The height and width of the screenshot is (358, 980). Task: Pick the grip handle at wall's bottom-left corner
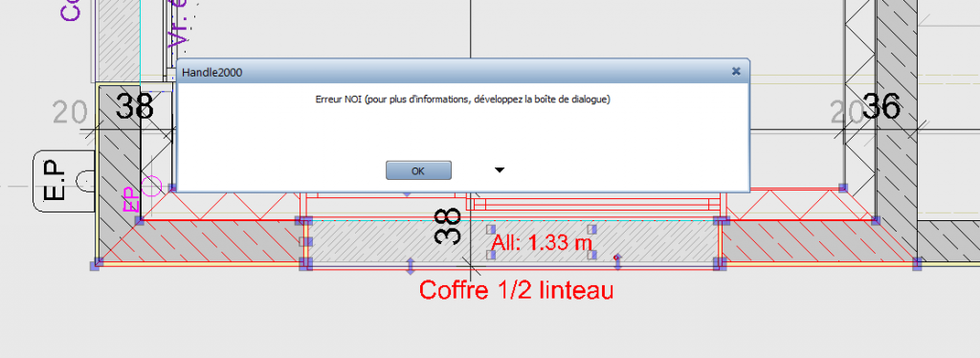pyautogui.click(x=95, y=264)
